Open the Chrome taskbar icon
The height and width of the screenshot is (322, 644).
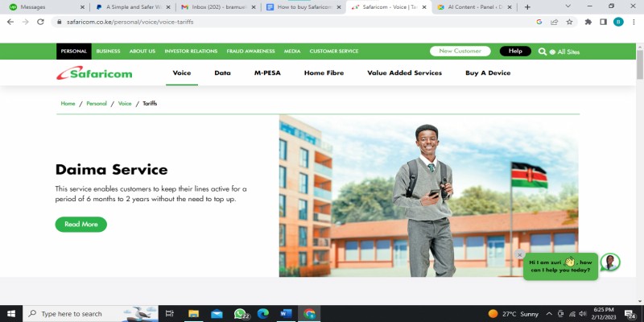[309, 314]
